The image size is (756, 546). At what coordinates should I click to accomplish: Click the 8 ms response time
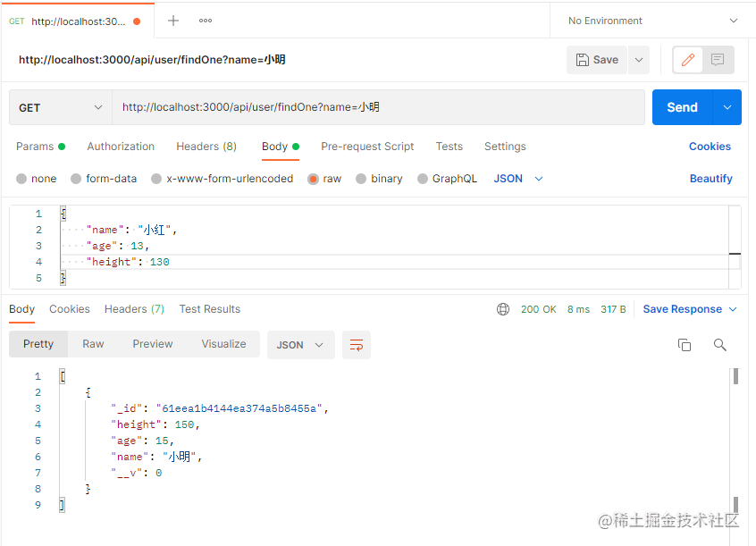pyautogui.click(x=578, y=309)
